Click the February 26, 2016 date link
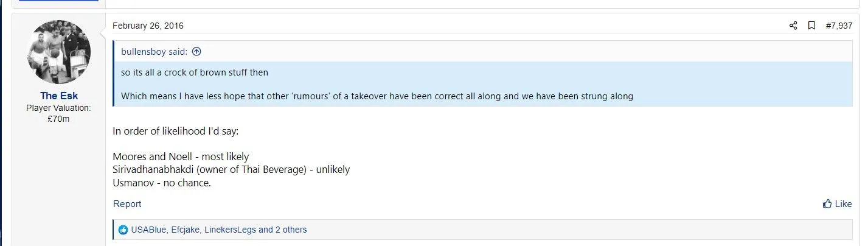 coord(148,26)
